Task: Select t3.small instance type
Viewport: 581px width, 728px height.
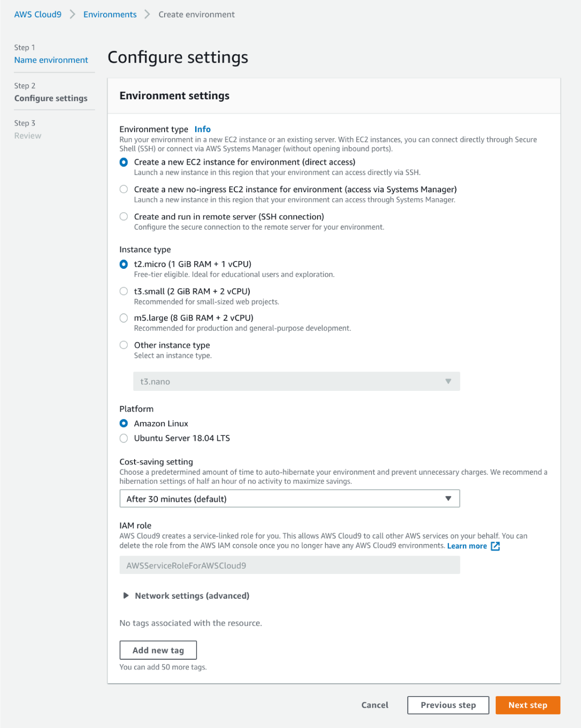Action: pyautogui.click(x=124, y=291)
